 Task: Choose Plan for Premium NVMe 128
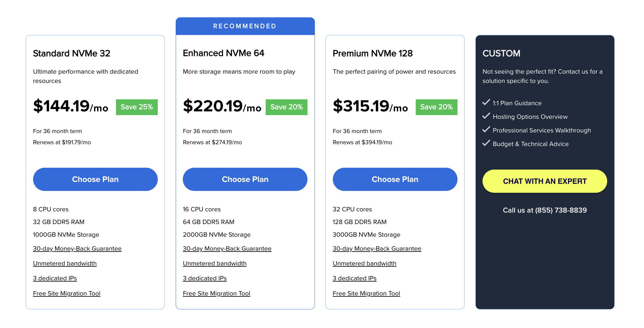(x=395, y=179)
